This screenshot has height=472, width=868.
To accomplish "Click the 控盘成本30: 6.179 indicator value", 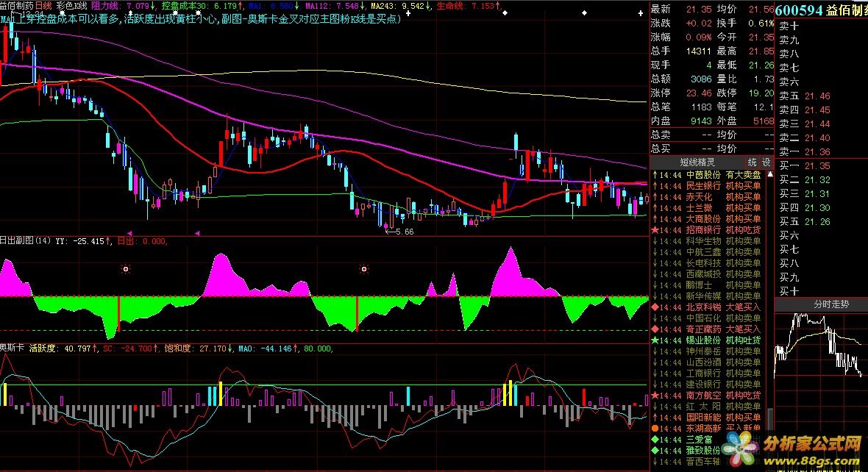I will coord(202,6).
